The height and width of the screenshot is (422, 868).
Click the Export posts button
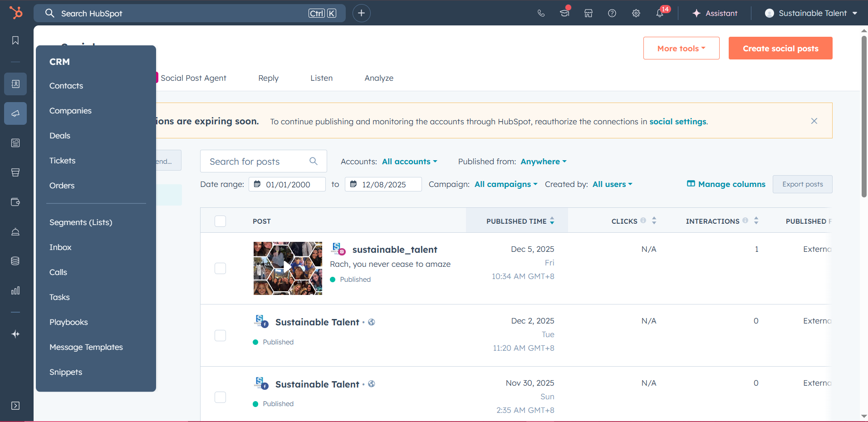point(802,184)
